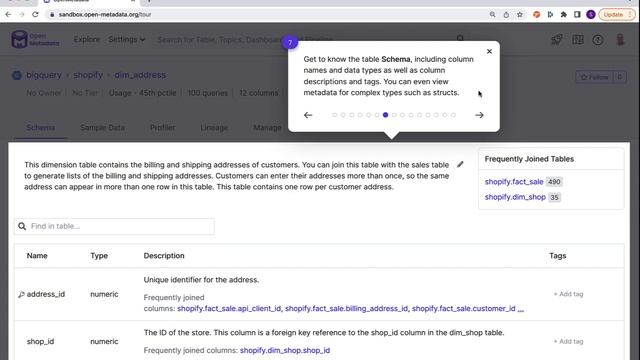This screenshot has height=360, width=640.
Task: Click the browser back arrow
Action: pyautogui.click(x=8, y=14)
